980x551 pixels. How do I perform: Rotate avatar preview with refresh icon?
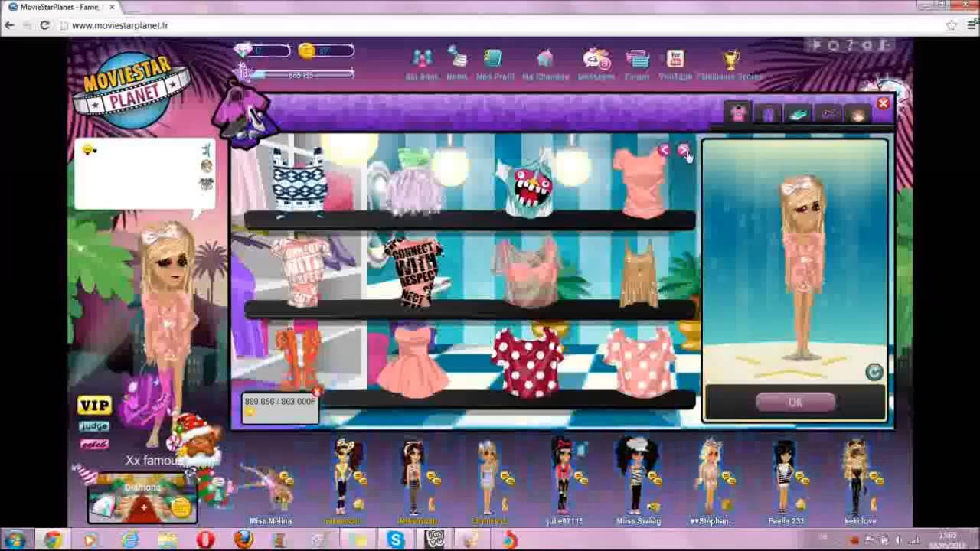(874, 372)
